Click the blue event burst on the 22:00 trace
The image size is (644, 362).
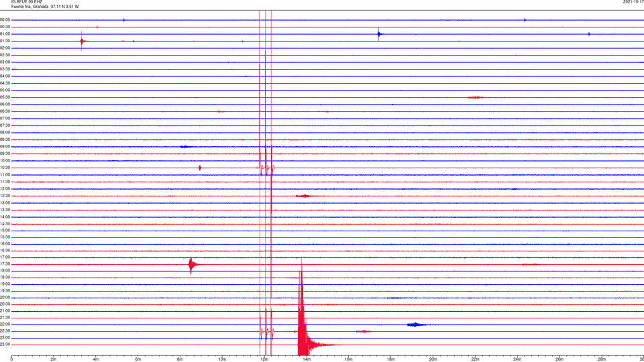(x=416, y=324)
